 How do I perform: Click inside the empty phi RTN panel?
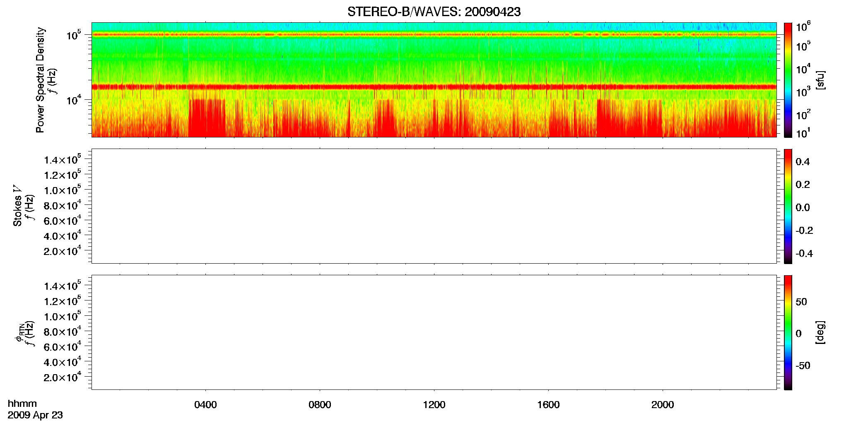tap(434, 332)
